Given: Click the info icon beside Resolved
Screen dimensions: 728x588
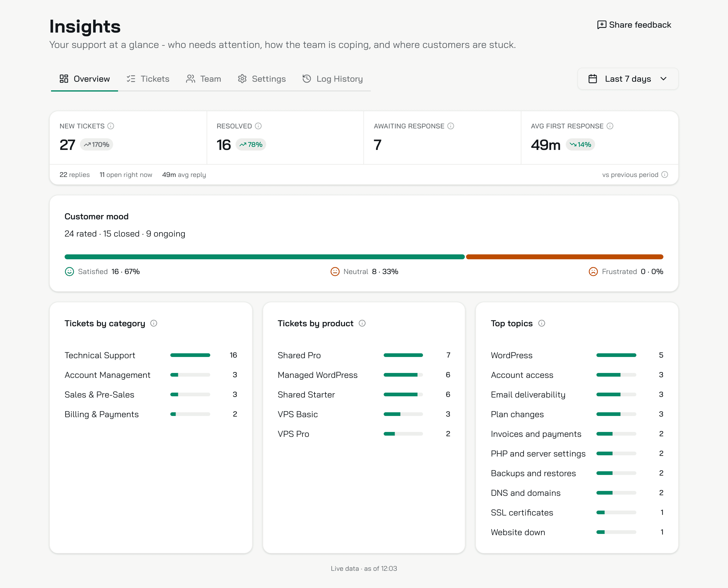Looking at the screenshot, I should click(258, 126).
